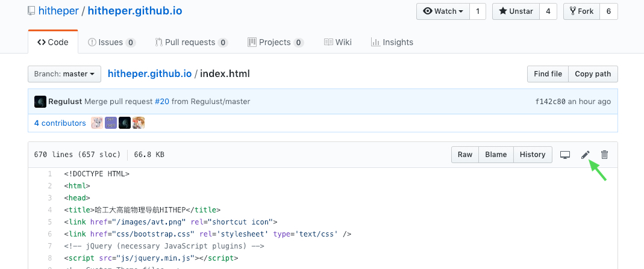Select the Code tab
644x269 pixels.
(53, 42)
